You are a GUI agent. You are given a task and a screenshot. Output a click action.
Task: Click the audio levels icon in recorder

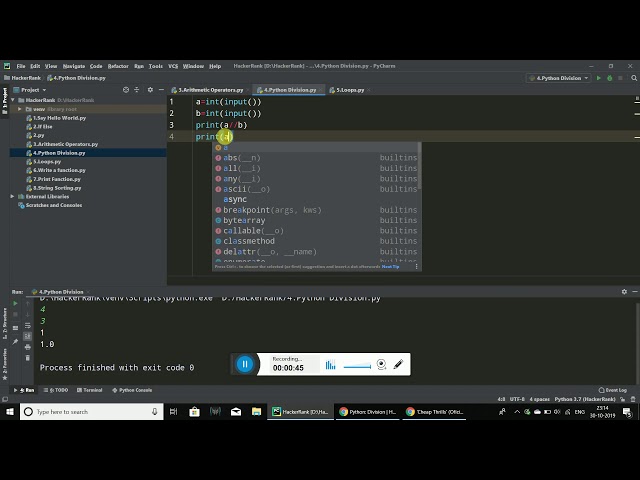click(330, 364)
